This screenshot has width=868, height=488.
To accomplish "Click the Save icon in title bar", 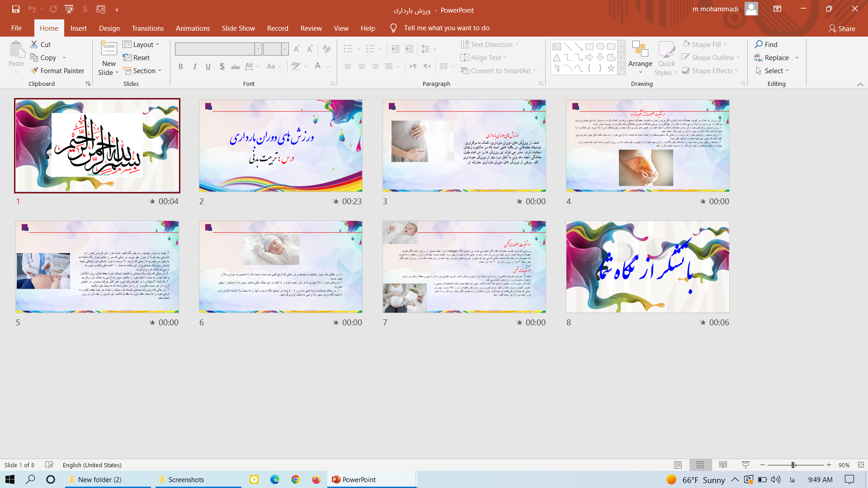I will tap(15, 9).
